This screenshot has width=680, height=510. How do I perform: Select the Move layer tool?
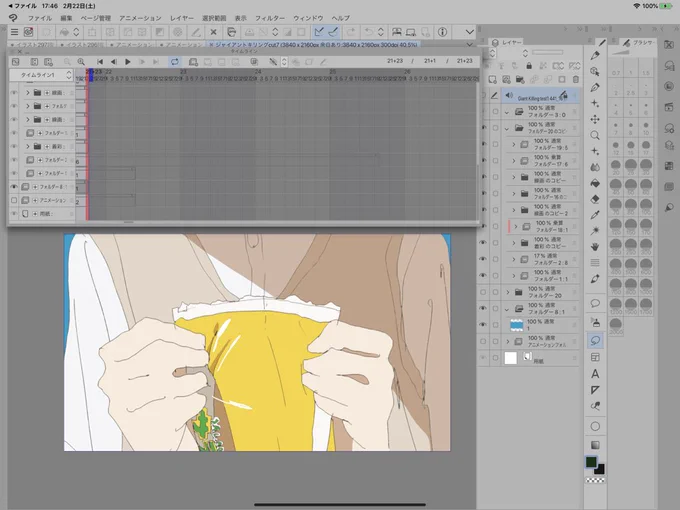click(595, 119)
